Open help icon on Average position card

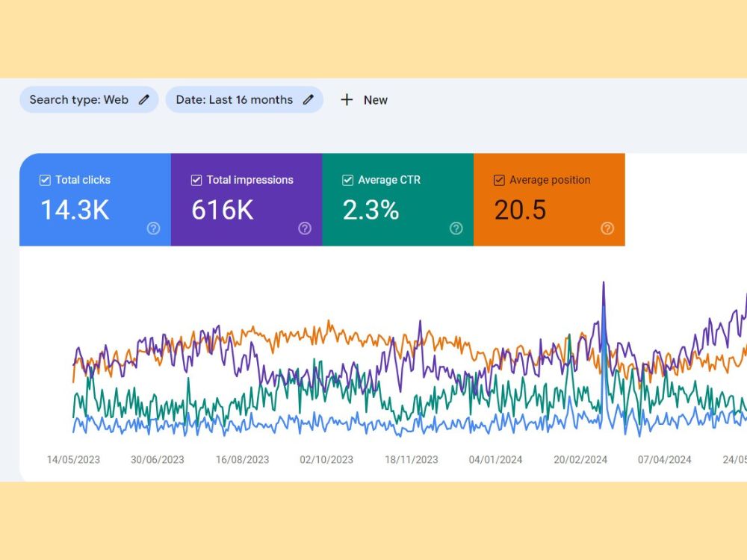click(x=607, y=228)
